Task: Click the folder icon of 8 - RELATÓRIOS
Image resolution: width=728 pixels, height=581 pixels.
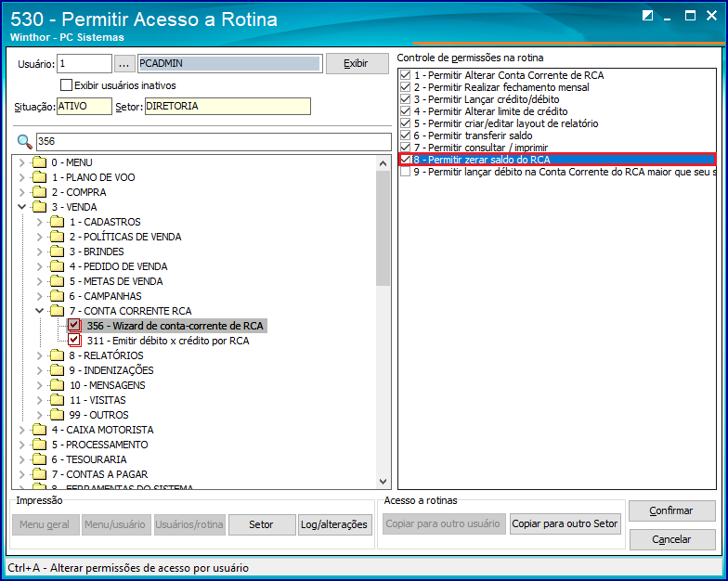Action: 58,355
